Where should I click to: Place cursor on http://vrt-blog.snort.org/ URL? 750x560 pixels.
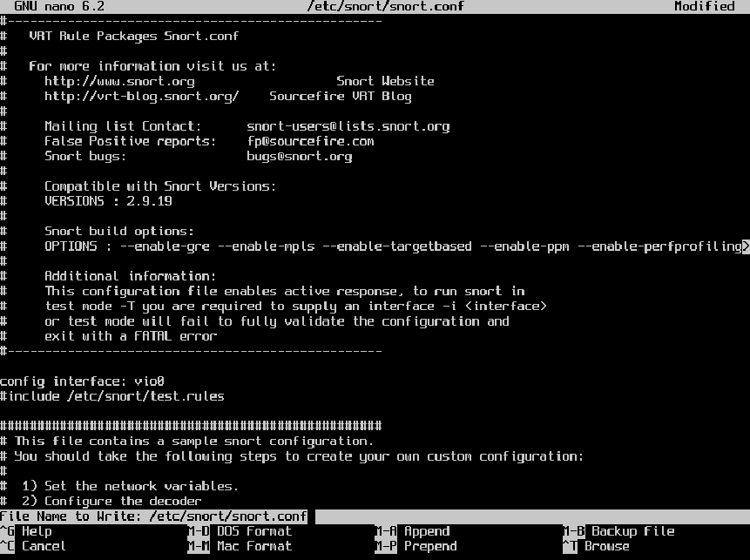pos(142,96)
